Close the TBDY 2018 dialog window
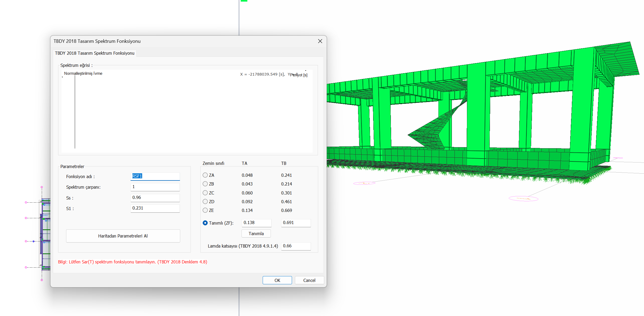 [x=320, y=41]
